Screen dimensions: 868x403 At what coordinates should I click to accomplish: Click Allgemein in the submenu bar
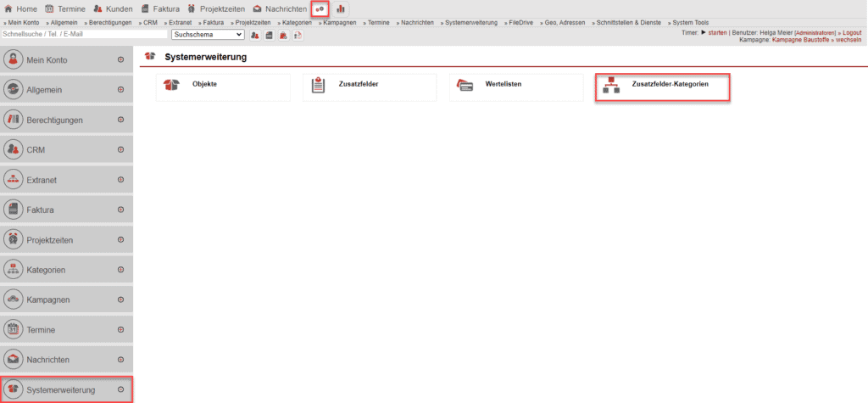point(62,23)
